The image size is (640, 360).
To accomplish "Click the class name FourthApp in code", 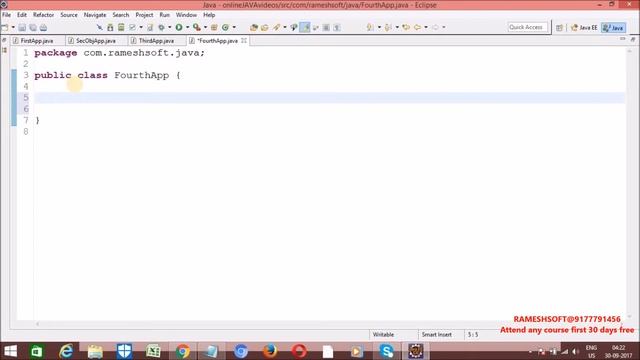I will (x=141, y=75).
